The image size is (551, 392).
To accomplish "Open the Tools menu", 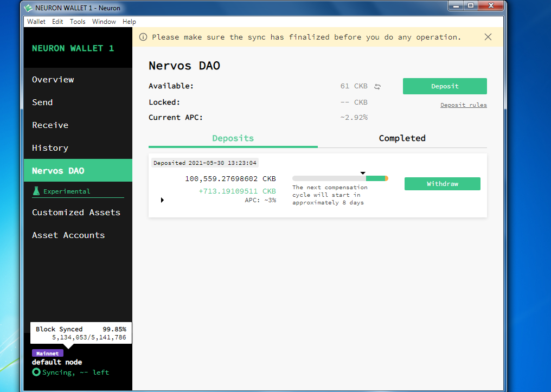I will pos(78,22).
